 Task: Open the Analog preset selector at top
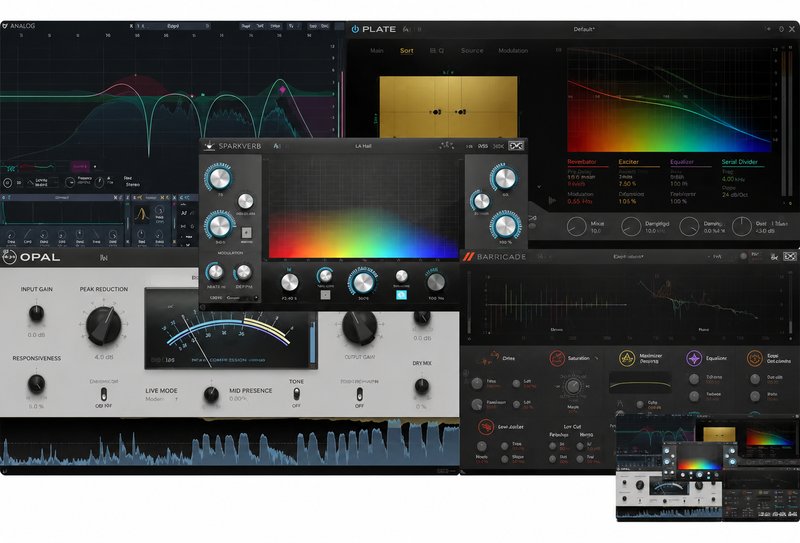[173, 26]
